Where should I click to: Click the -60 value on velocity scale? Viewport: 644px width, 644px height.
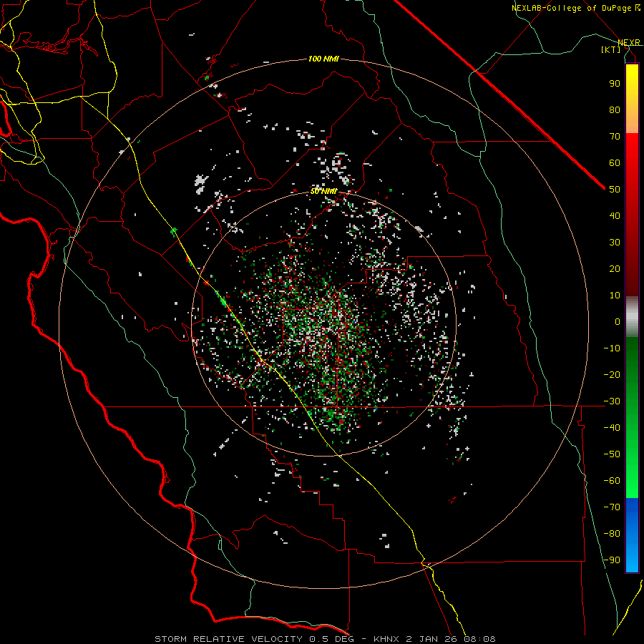point(612,481)
